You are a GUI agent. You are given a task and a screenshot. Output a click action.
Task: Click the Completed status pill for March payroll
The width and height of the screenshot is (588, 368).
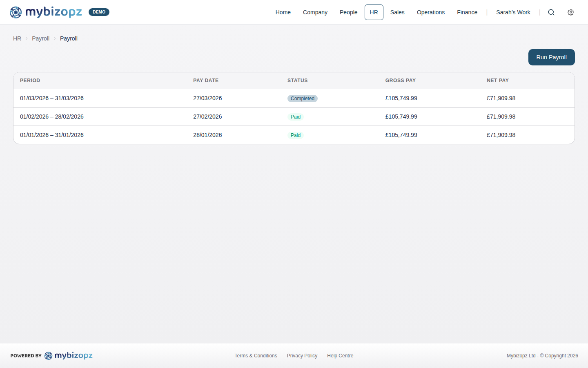click(302, 98)
